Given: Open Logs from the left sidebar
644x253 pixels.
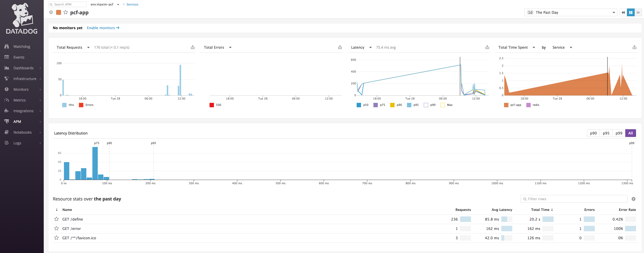Looking at the screenshot, I should pyautogui.click(x=17, y=143).
